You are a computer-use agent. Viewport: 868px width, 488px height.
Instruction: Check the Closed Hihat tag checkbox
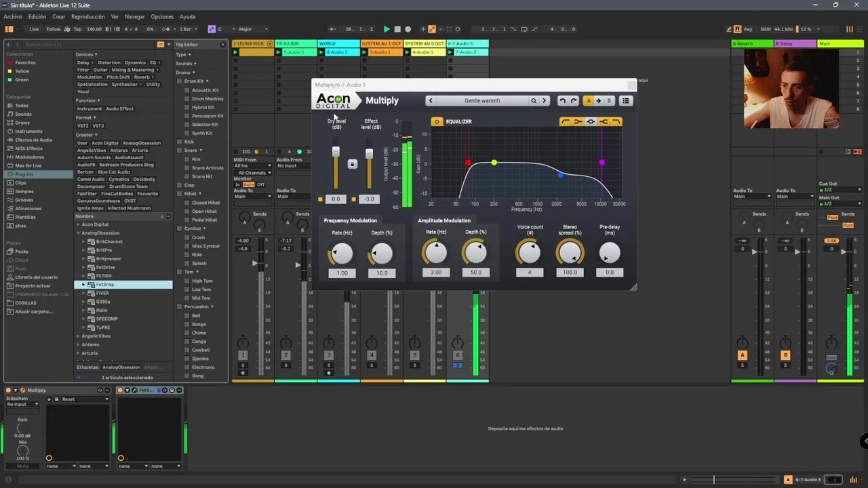tap(187, 203)
